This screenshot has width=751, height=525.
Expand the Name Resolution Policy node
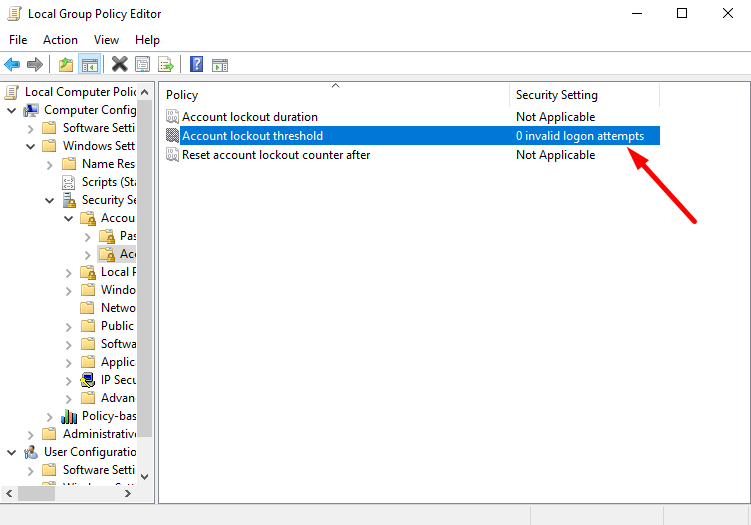[x=50, y=165]
